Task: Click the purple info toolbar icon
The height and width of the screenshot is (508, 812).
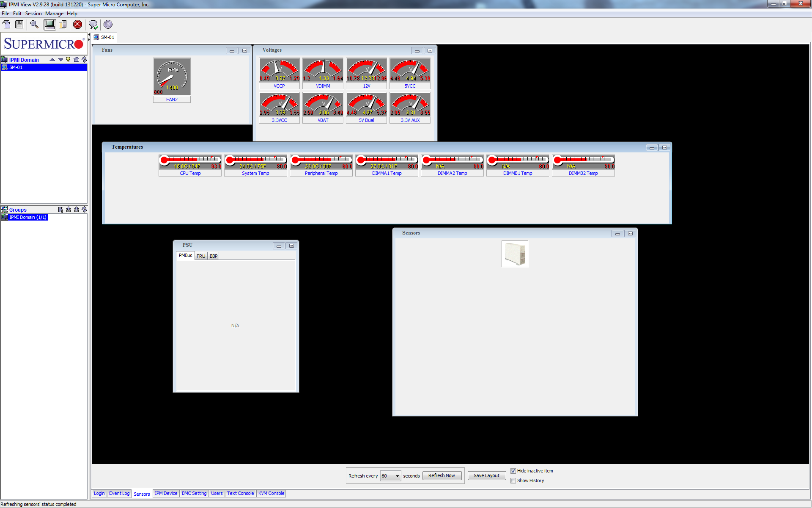Action: 108,25
